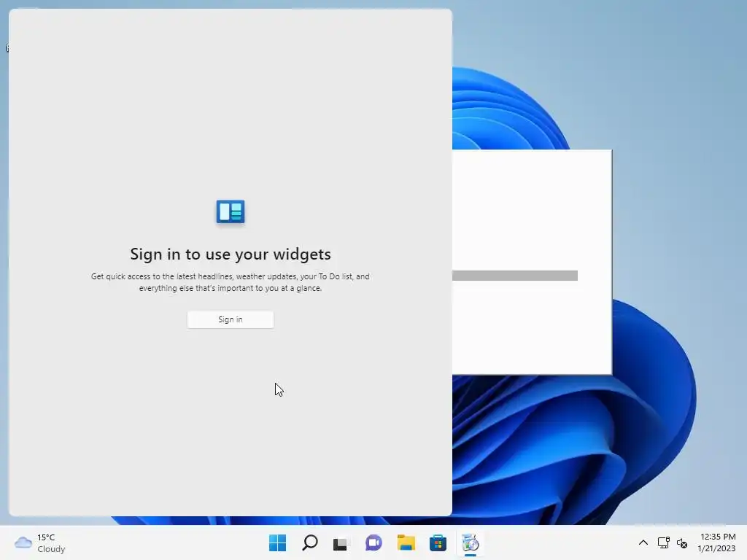This screenshot has height=560, width=747.
Task: Click the muted volume icon in tray
Action: pos(682,542)
